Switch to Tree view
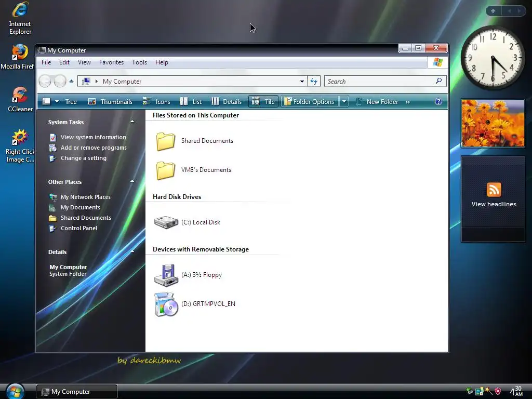This screenshot has height=399, width=532. click(71, 102)
